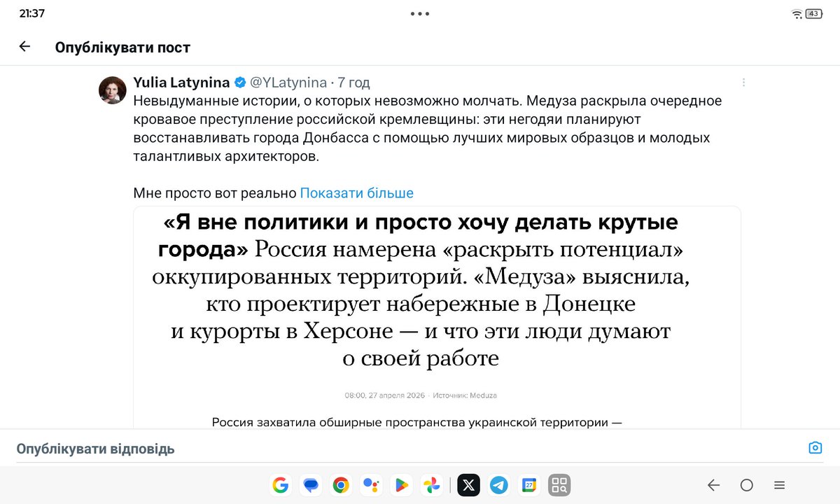The height and width of the screenshot is (504, 840).
Task: Open the embedded Meduza article card
Action: (x=436, y=308)
